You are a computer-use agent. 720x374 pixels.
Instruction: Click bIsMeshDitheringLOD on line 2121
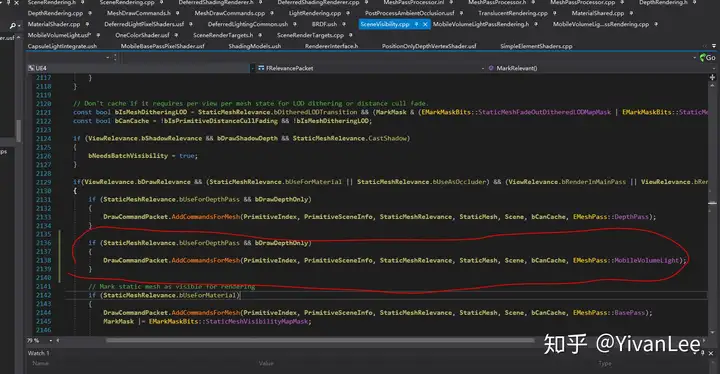(x=150, y=113)
